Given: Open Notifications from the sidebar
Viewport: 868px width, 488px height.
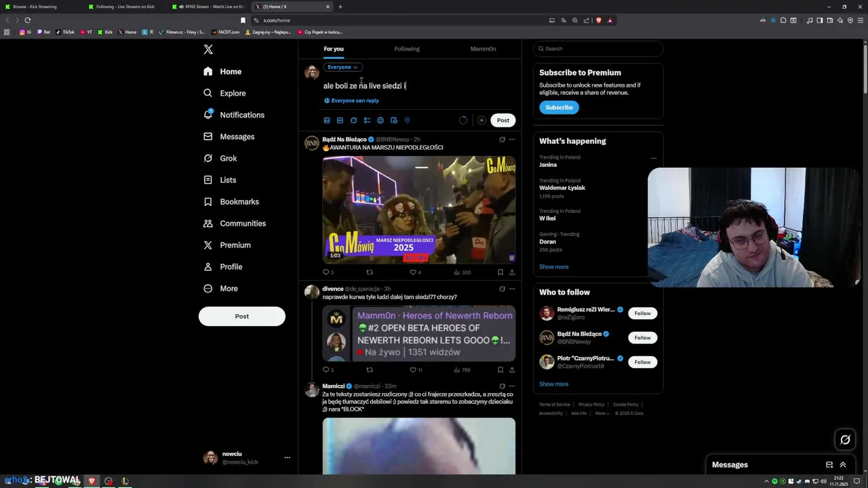Looking at the screenshot, I should pyautogui.click(x=234, y=115).
